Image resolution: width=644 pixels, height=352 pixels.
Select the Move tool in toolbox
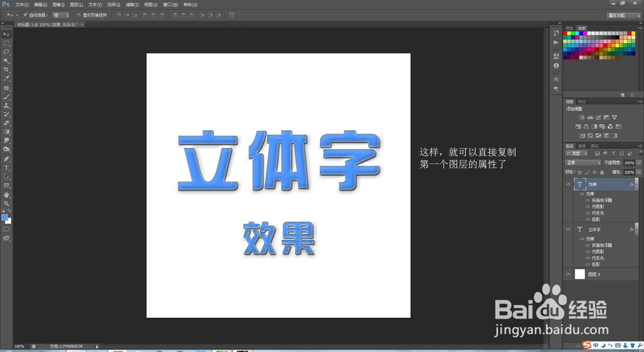[6, 34]
